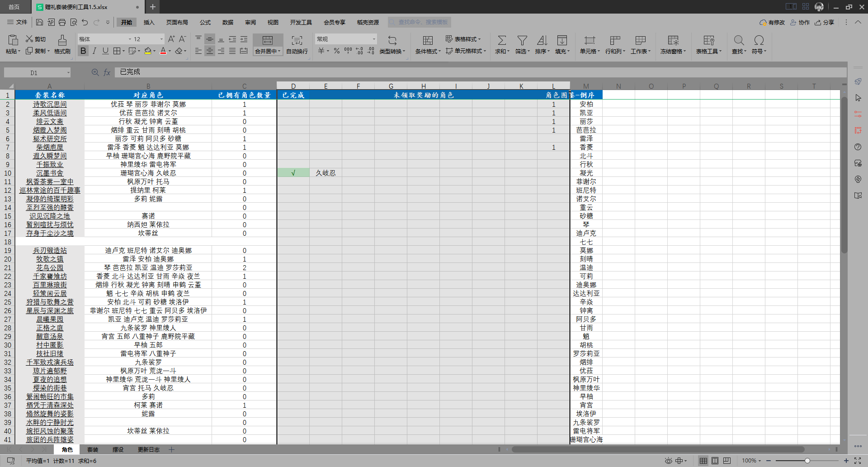Click the conditional formatting 条件格式 icon

click(428, 40)
